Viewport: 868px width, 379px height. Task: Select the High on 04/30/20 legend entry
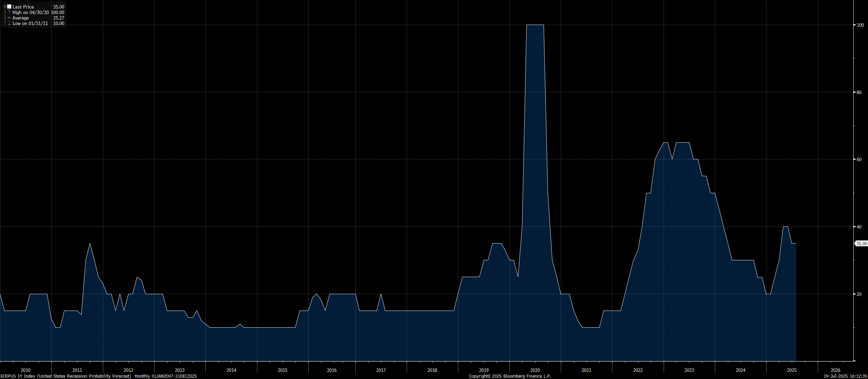point(31,12)
